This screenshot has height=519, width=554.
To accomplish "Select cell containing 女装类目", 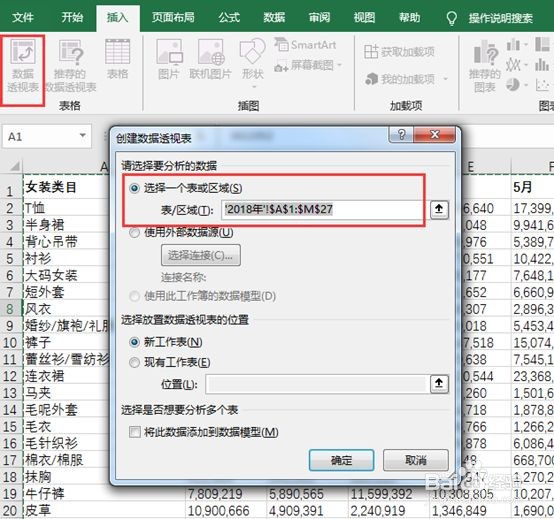I will [66, 187].
